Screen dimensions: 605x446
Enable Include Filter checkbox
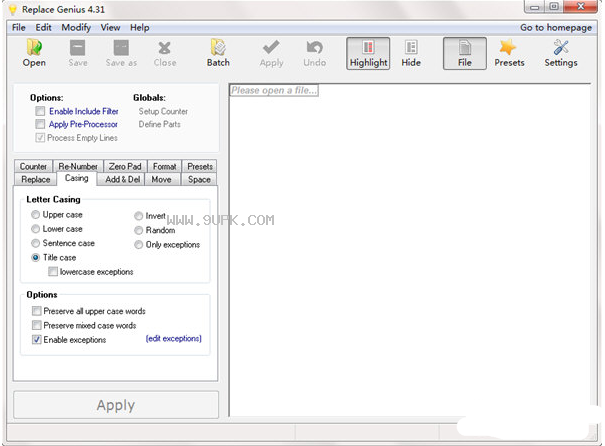click(40, 111)
